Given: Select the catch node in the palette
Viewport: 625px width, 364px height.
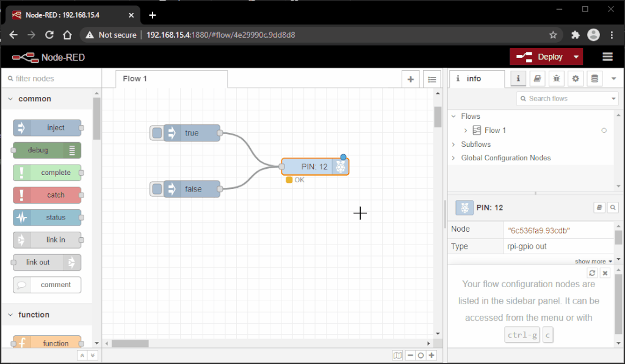Looking at the screenshot, I should click(x=47, y=195).
